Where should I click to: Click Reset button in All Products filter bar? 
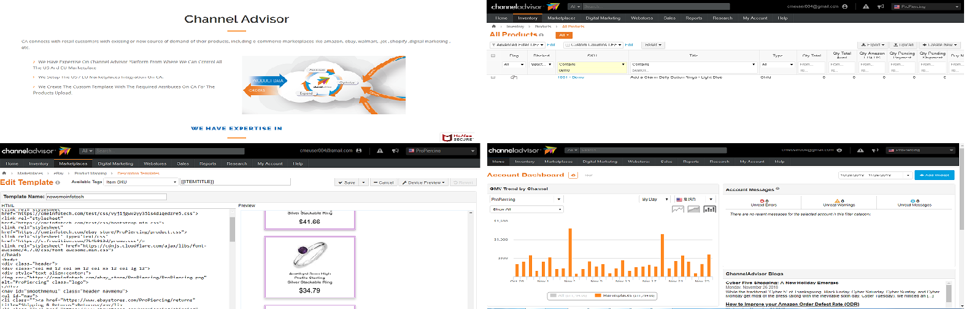(x=652, y=45)
